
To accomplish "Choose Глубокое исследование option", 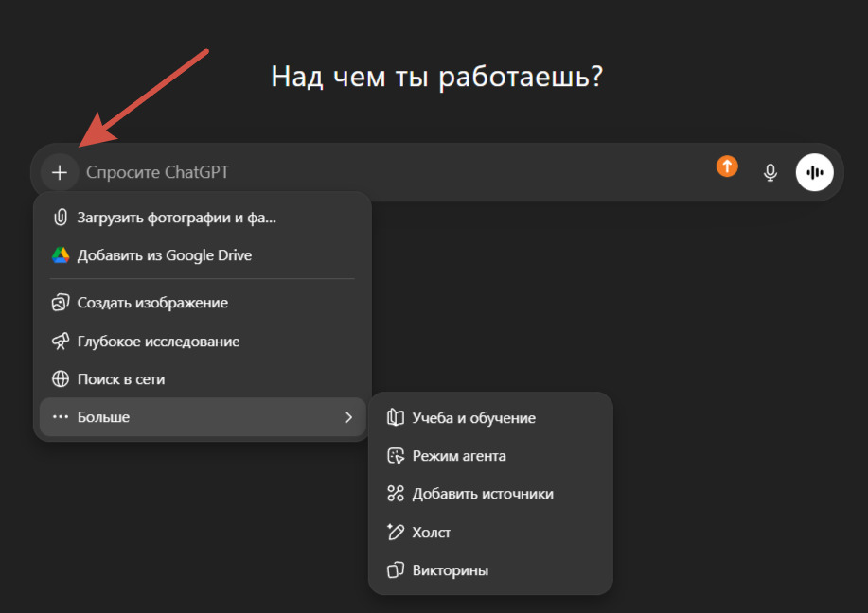I will [x=203, y=342].
